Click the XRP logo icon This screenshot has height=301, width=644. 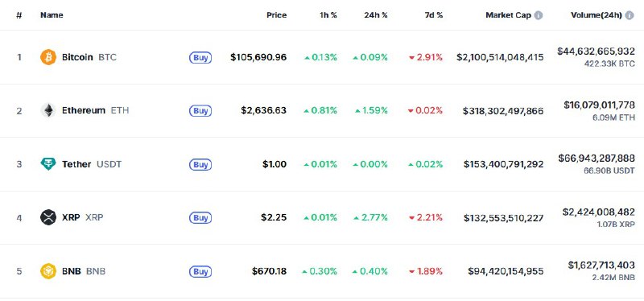coord(48,217)
